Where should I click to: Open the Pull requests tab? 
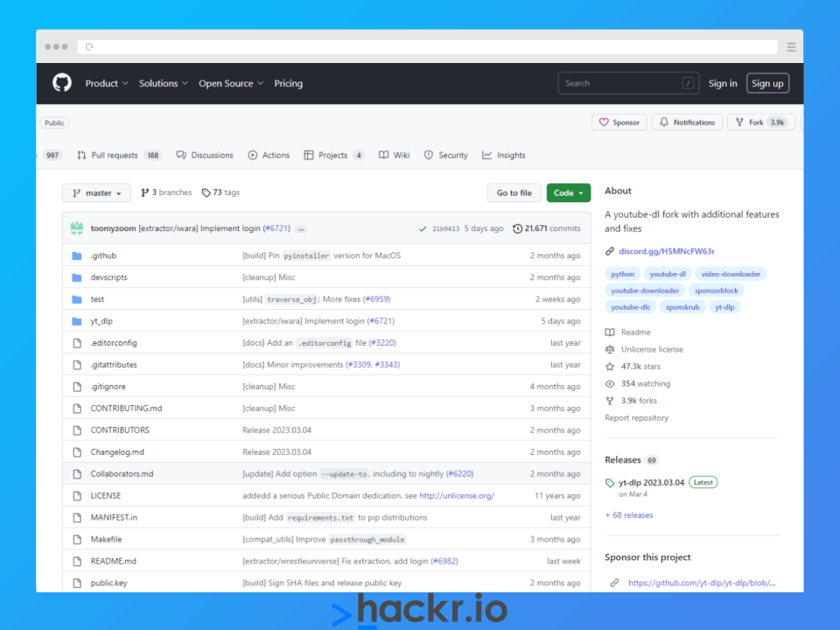tap(119, 156)
